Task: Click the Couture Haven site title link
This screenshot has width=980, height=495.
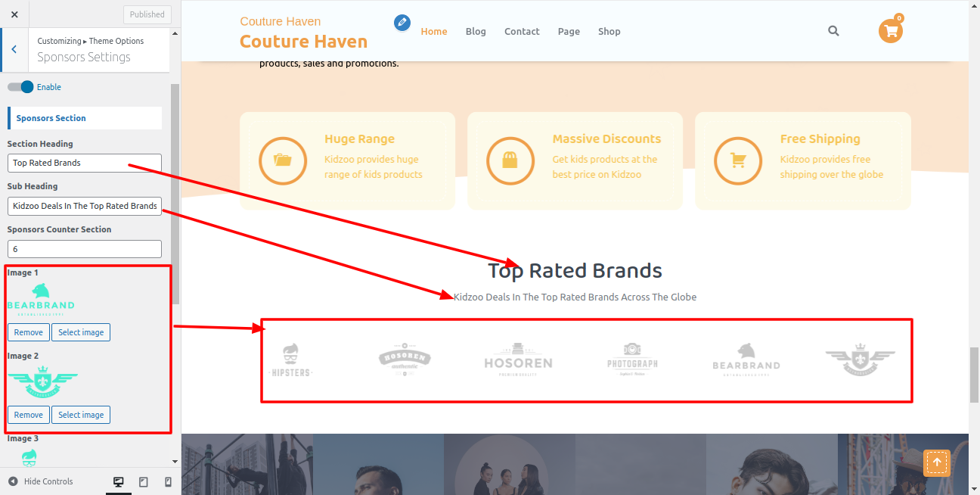Action: point(303,42)
